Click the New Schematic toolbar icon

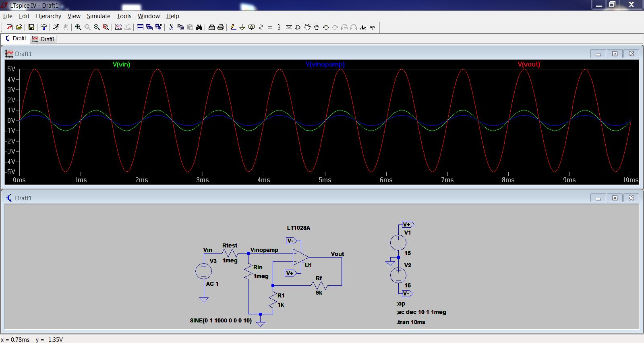pos(10,27)
